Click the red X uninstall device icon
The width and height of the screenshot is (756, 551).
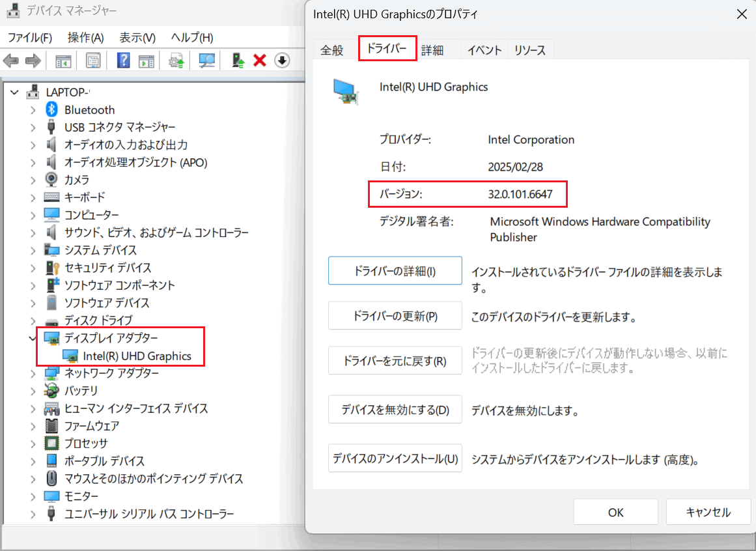(x=260, y=61)
